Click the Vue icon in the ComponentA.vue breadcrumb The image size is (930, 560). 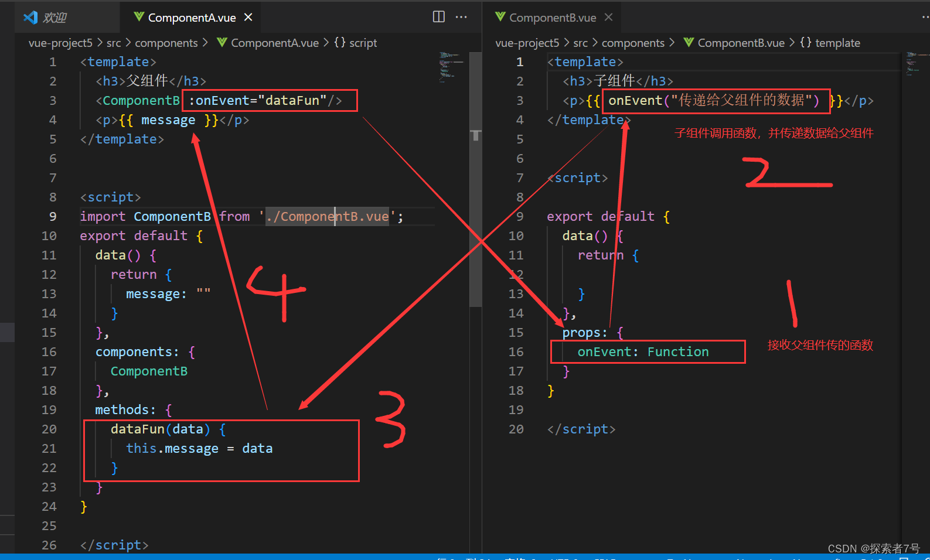pos(222,42)
